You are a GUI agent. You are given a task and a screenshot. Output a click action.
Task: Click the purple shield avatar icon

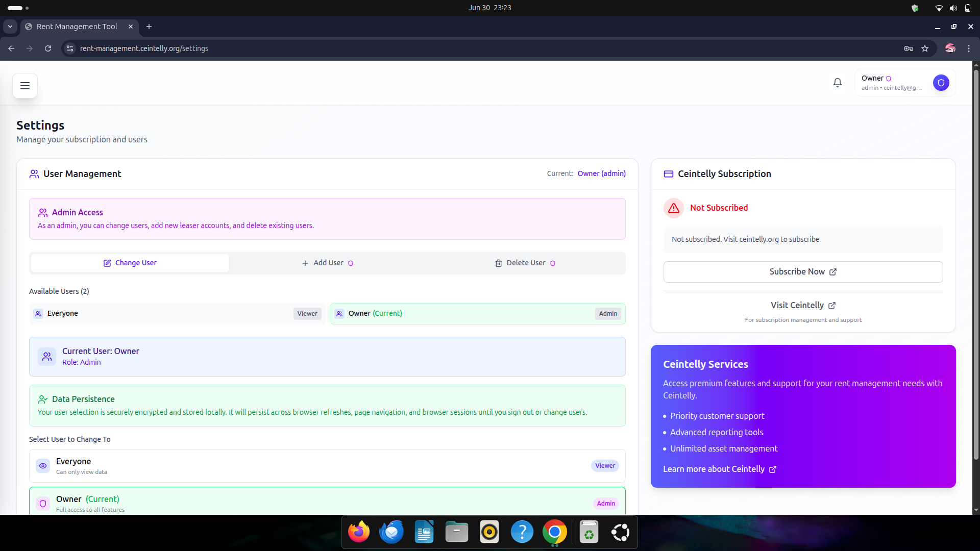click(941, 83)
